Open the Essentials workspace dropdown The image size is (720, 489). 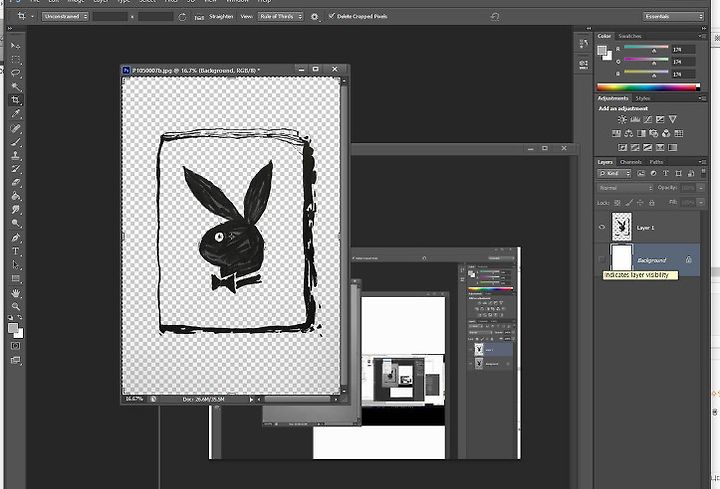coord(673,17)
